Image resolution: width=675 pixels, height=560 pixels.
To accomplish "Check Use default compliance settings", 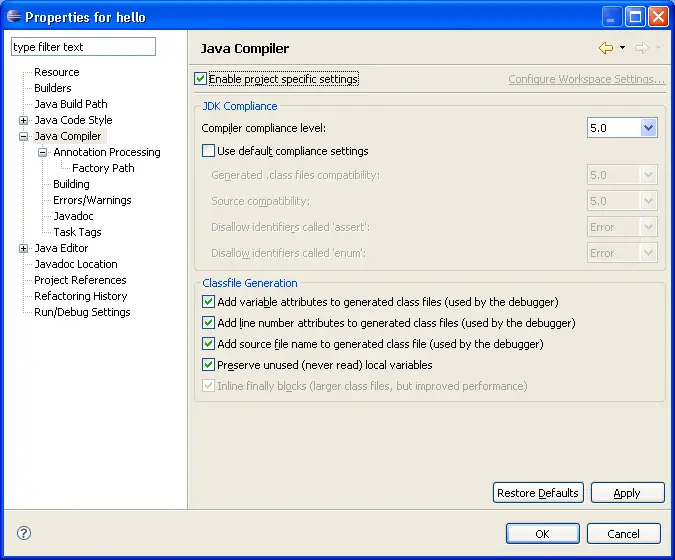I will 208,151.
